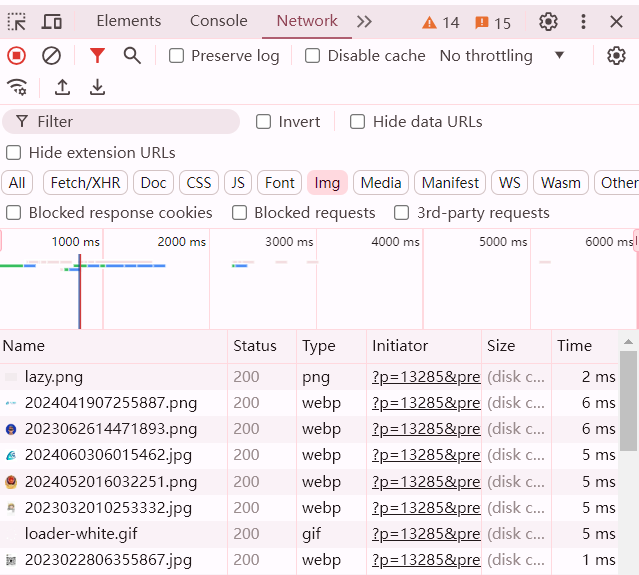Screen dimensions: 639x575
Task: Clear the network log
Action: pos(51,56)
